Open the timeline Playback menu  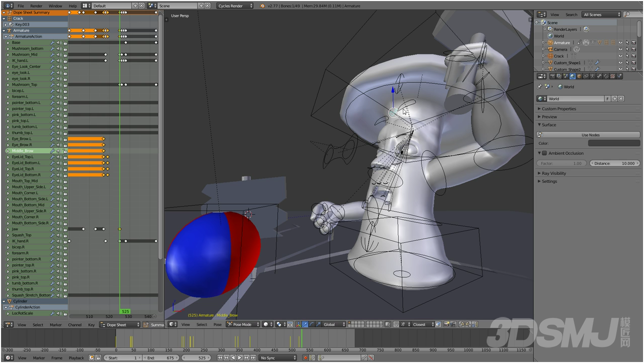coord(76,358)
